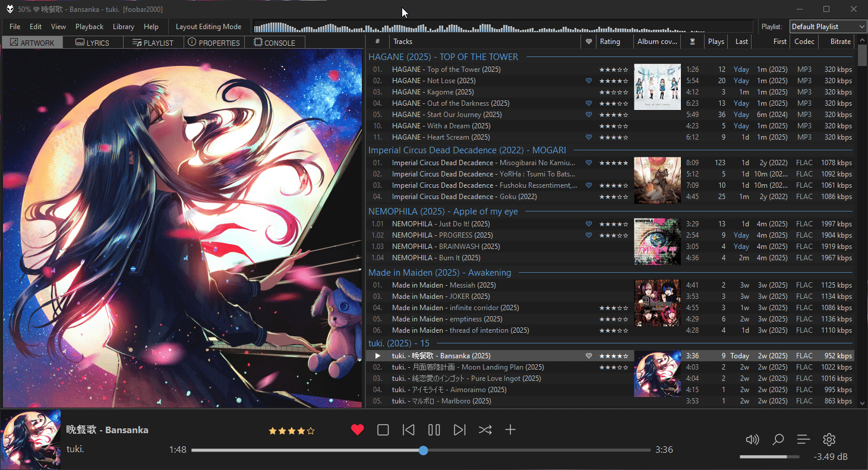
Task: Toggle heart on HAGANE Not Lose row
Action: [589, 81]
